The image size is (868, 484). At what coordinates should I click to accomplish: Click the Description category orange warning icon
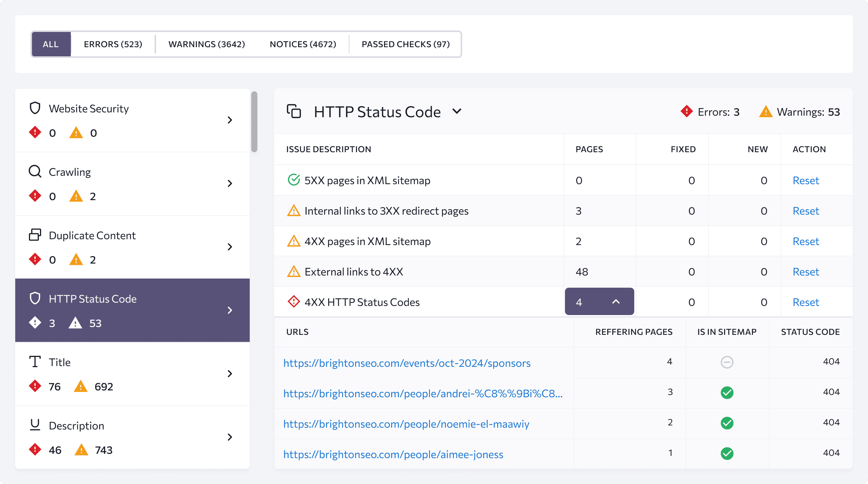pos(81,450)
